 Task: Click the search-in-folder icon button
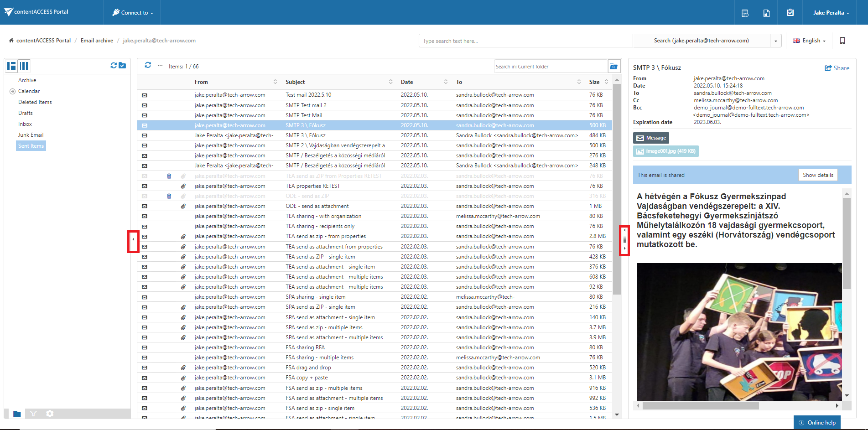point(613,67)
